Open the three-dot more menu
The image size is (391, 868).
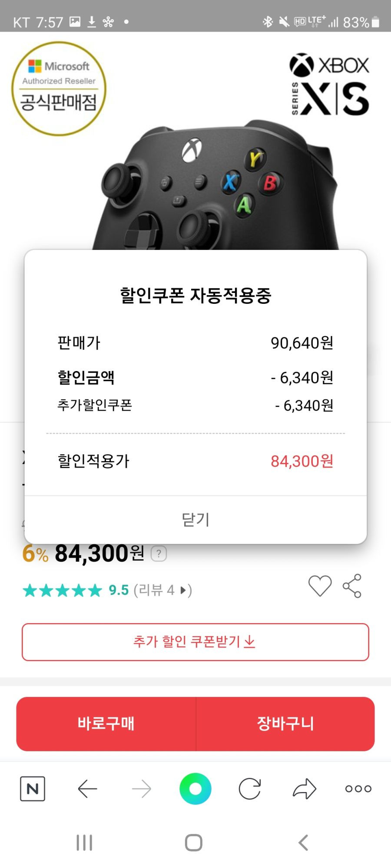(358, 789)
